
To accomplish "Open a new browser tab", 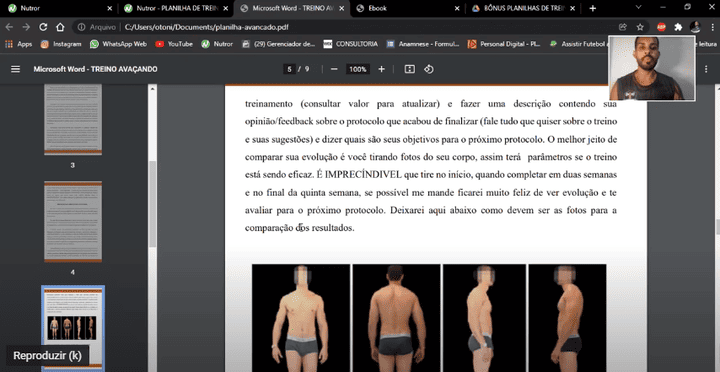I will [593, 8].
